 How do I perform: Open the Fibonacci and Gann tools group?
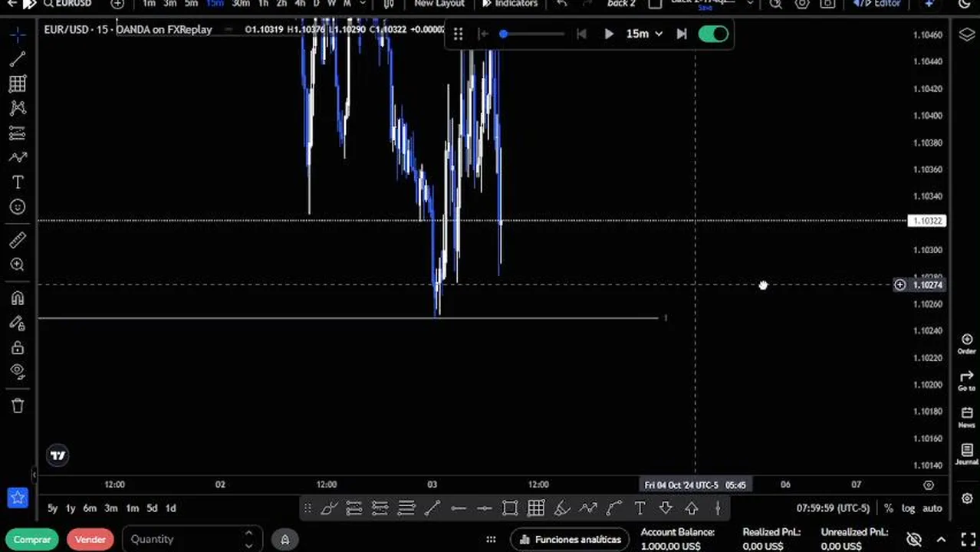tap(18, 84)
